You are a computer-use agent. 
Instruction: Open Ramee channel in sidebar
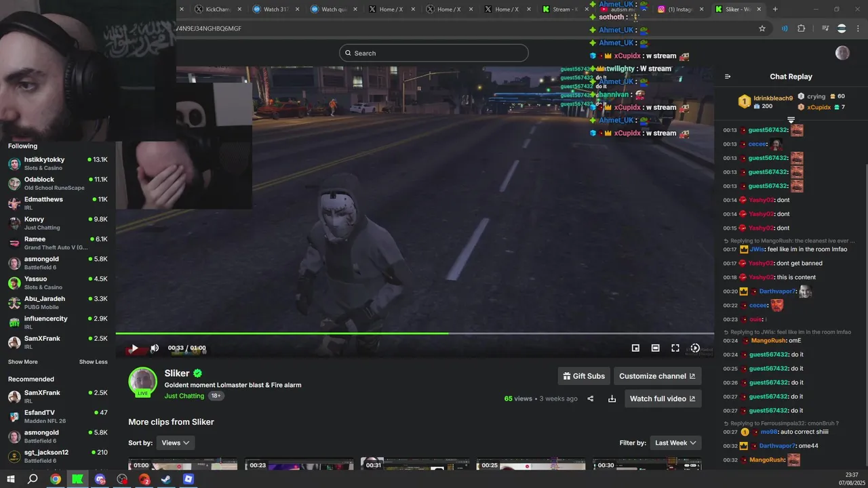[x=58, y=243]
